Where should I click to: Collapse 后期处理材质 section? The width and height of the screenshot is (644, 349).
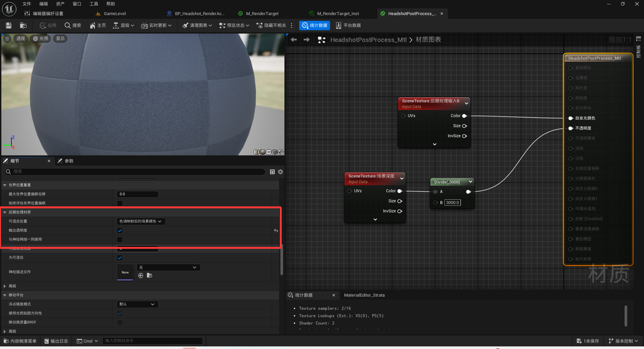tap(5, 212)
